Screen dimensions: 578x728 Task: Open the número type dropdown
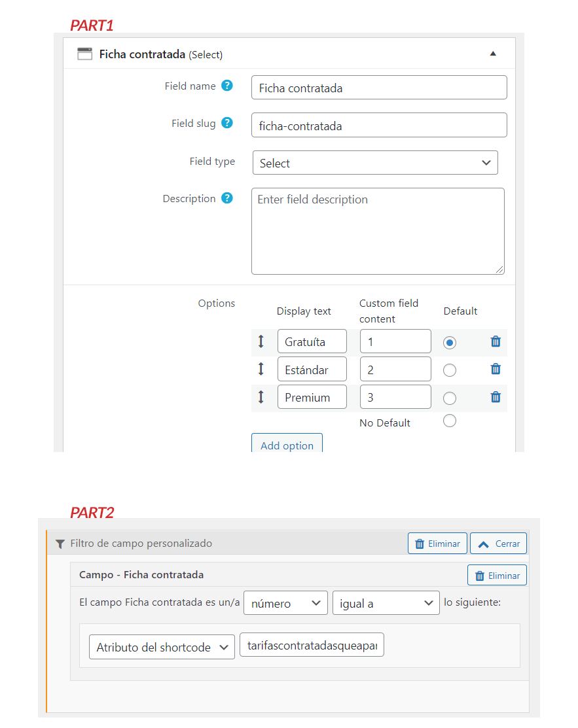pyautogui.click(x=286, y=602)
